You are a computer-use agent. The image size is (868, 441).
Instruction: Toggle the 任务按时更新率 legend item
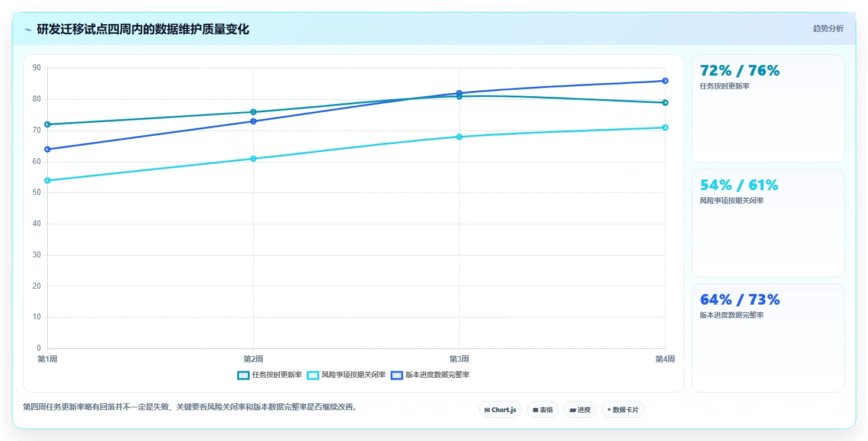pyautogui.click(x=270, y=375)
